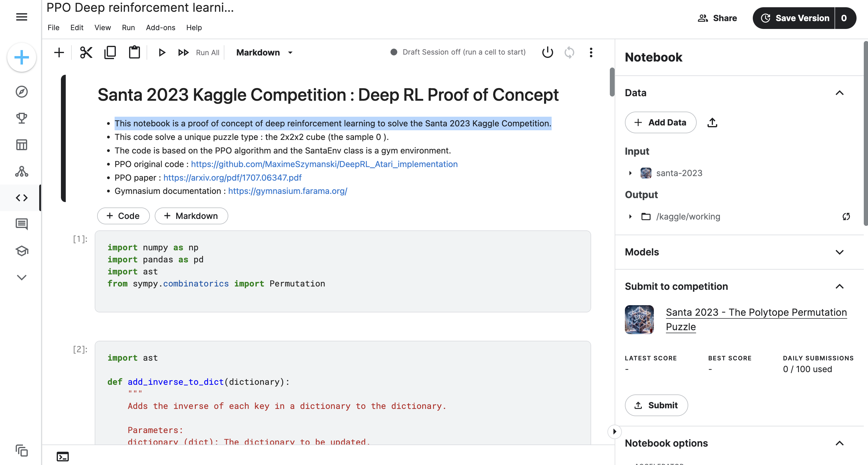Open Models from the left sidebar

21,172
